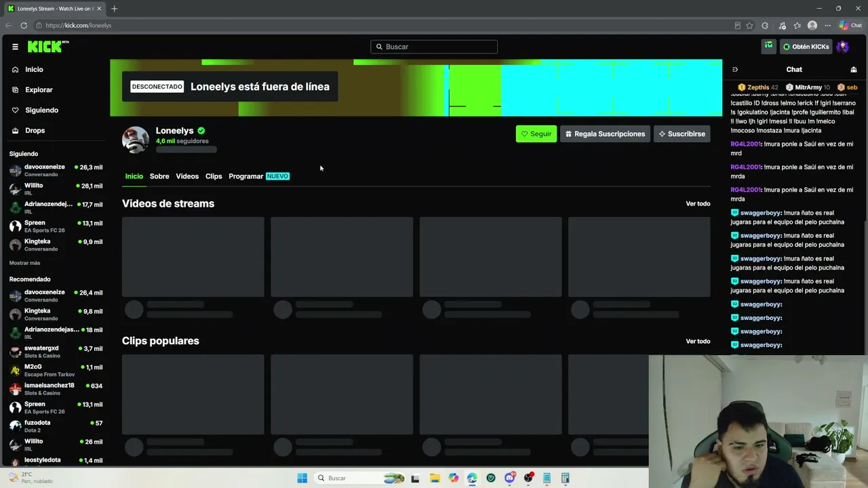Click the Loneelys channel avatar
868x488 pixels.
[136, 140]
